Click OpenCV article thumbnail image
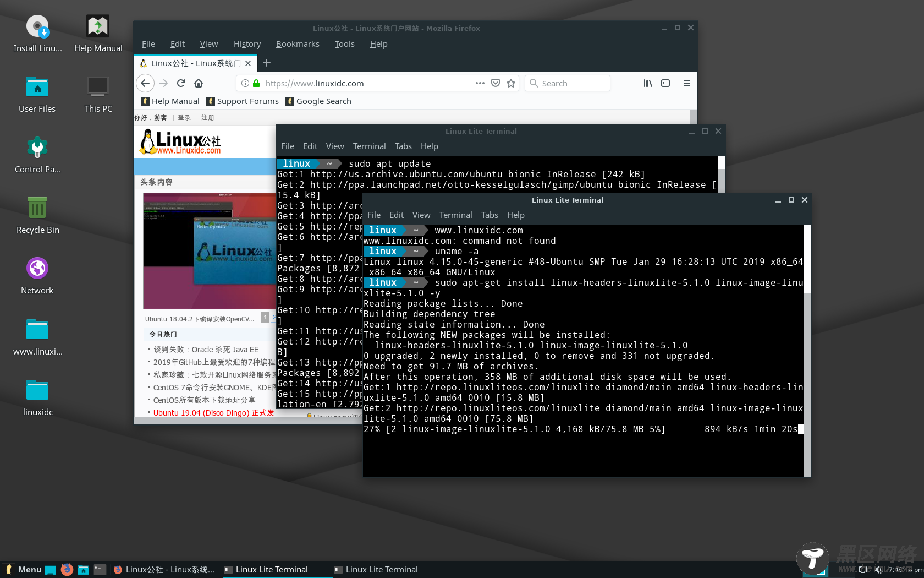 pos(209,251)
